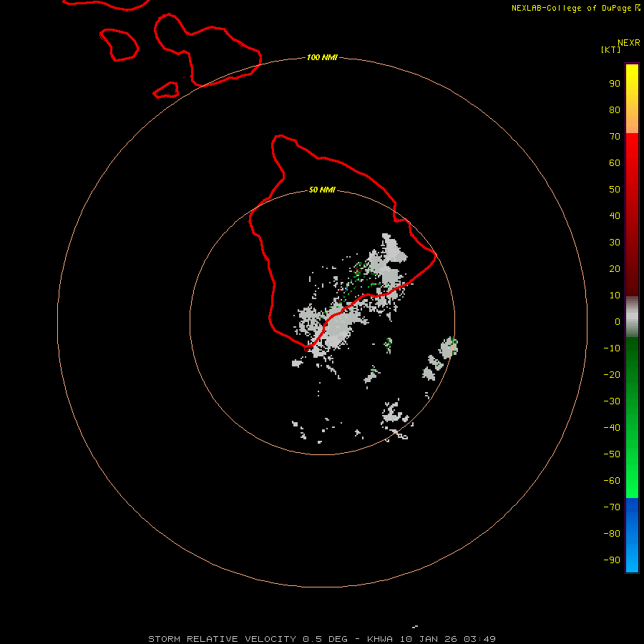Click the -20 value on velocity scale

coord(612,374)
